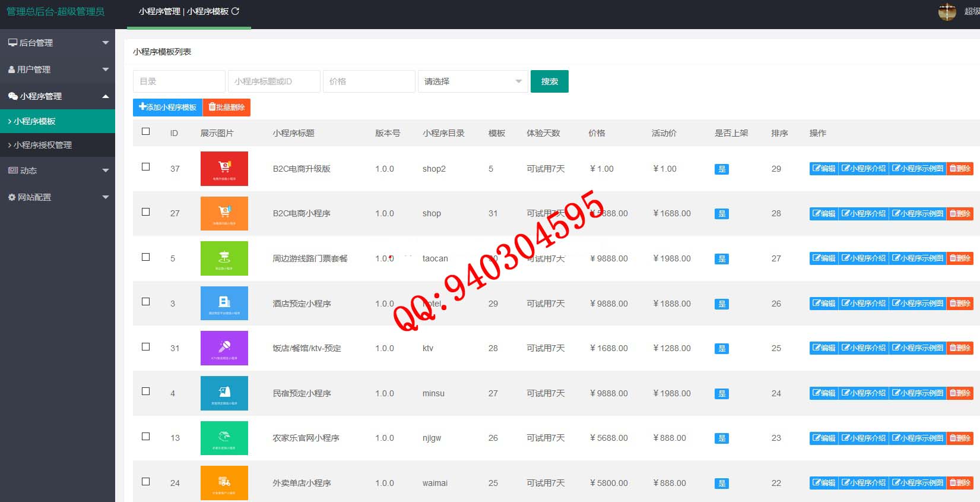980x502 pixels.
Task: Click the 添加小程序模板 button
Action: click(167, 108)
